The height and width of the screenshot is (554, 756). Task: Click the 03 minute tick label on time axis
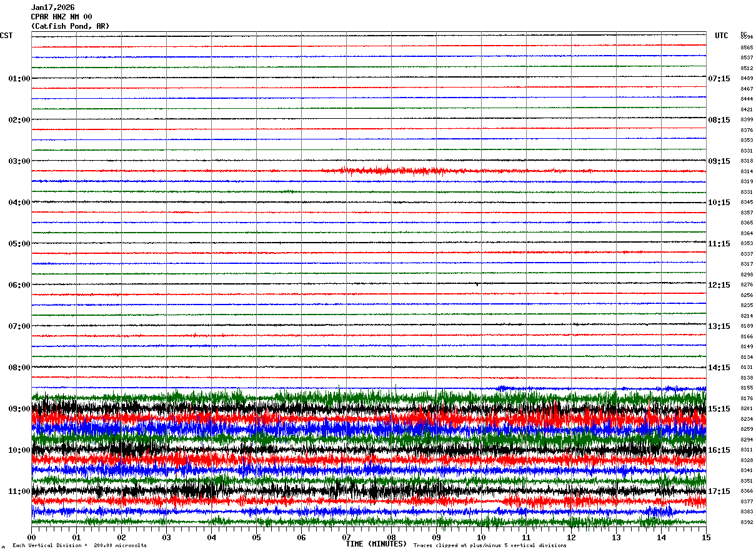pos(166,537)
